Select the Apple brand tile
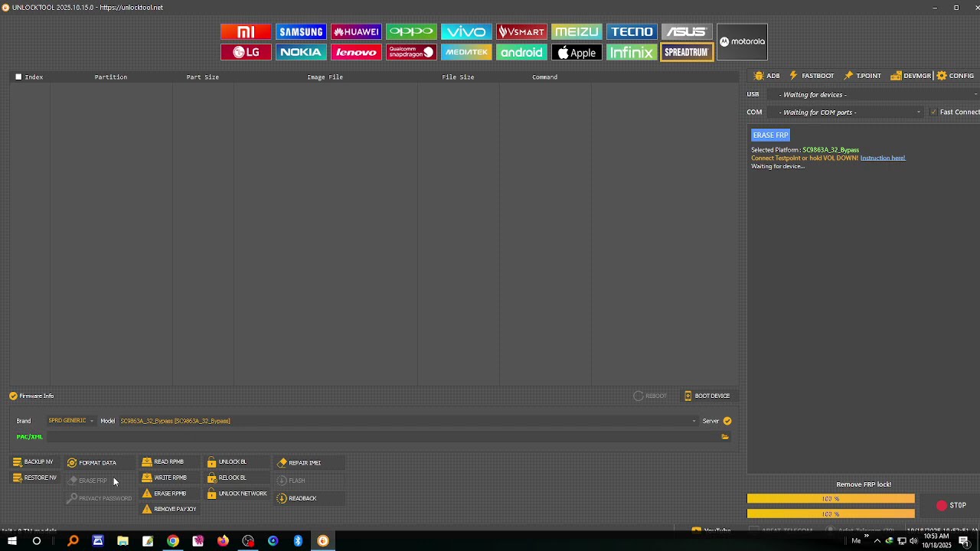 click(577, 52)
